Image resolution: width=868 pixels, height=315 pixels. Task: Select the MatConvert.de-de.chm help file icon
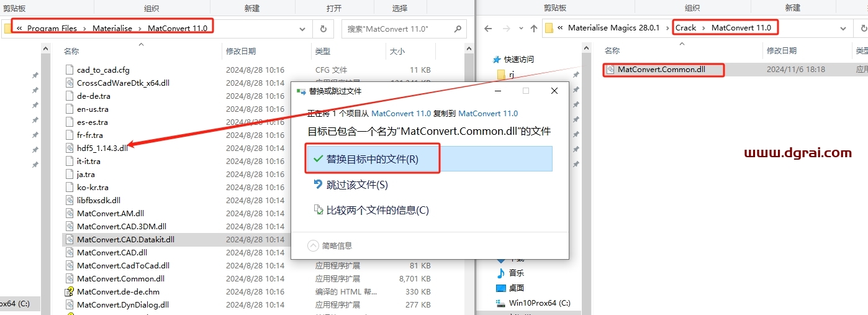[x=70, y=291]
